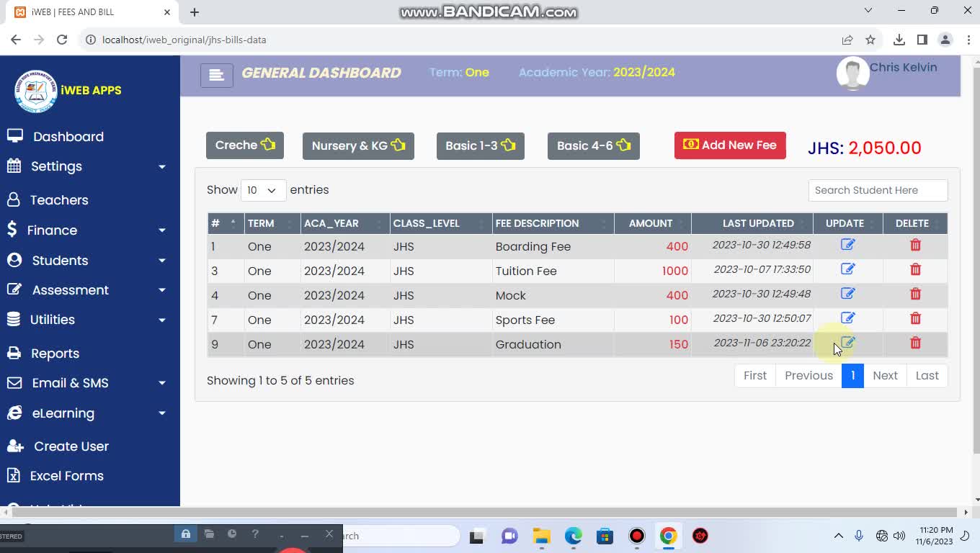The image size is (980, 553).
Task: Toggle the sidebar hamburger menu button
Action: coord(216,75)
